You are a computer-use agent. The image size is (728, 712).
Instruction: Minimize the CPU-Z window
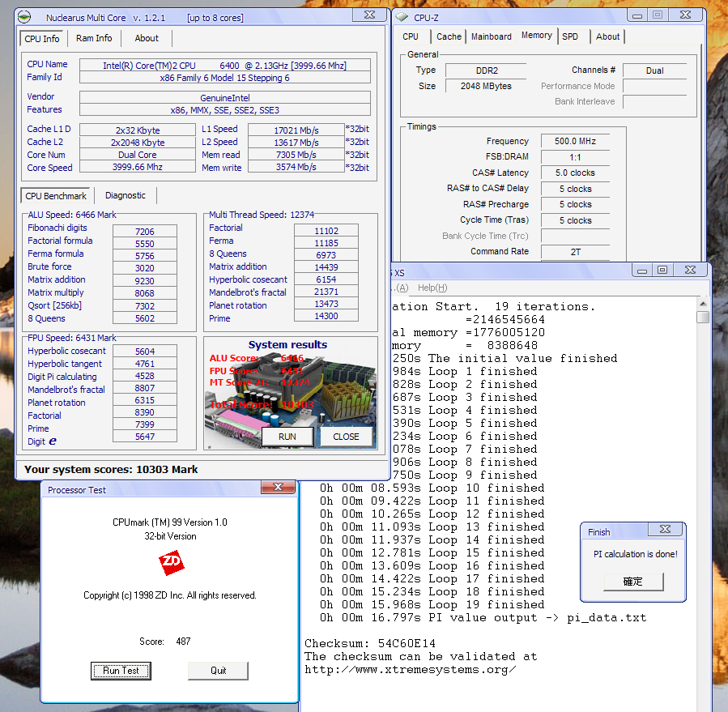pos(637,15)
